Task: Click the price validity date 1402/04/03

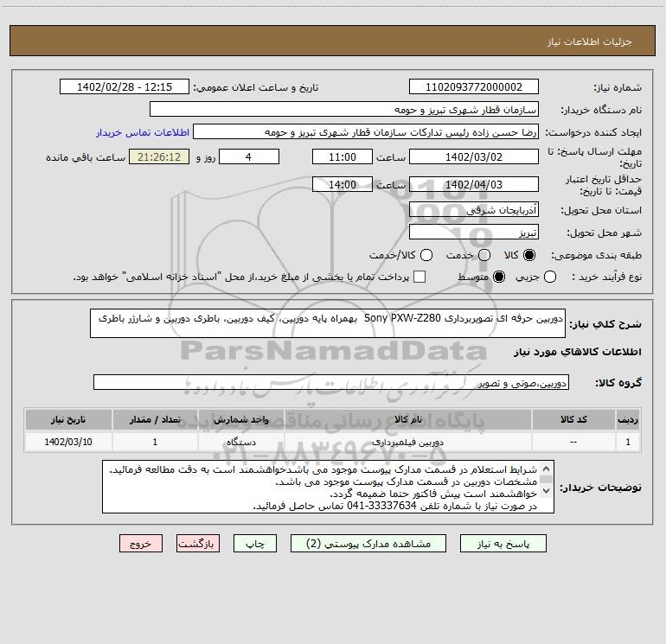Action: tap(474, 184)
